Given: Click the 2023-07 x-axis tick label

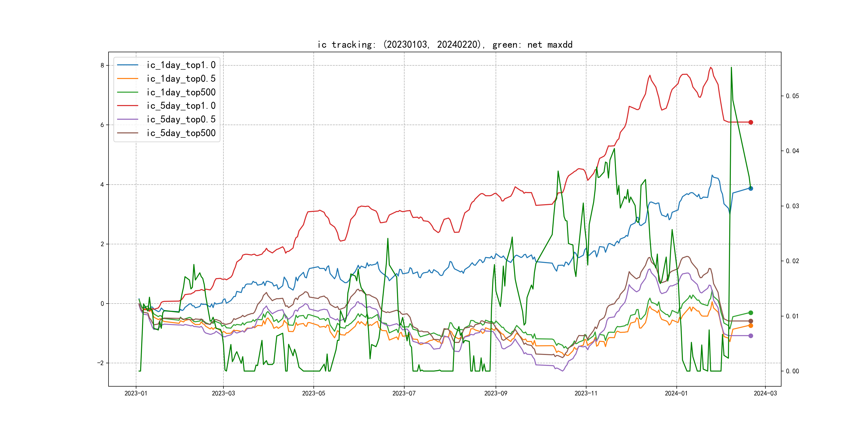Looking at the screenshot, I should click(x=404, y=393).
